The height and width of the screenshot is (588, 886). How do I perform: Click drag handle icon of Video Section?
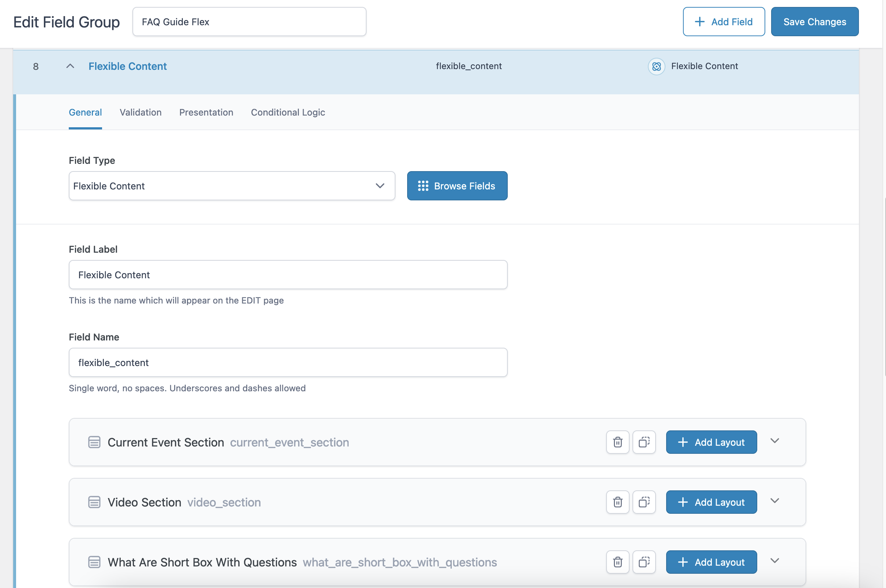point(94,502)
